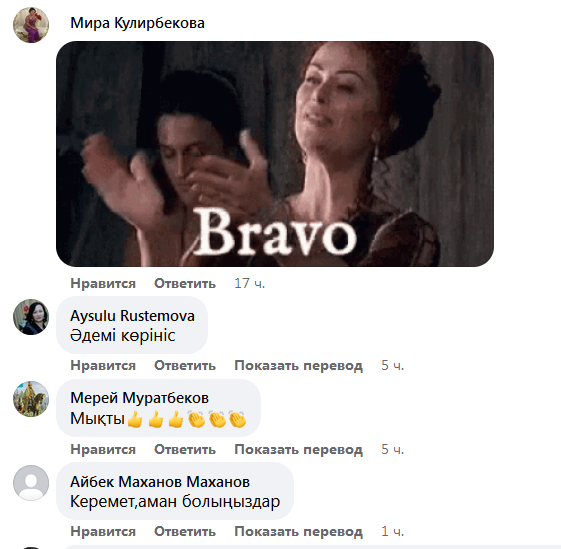Open Aysulu Rustemova's profile name link
Screen dimensions: 561x549
132,316
